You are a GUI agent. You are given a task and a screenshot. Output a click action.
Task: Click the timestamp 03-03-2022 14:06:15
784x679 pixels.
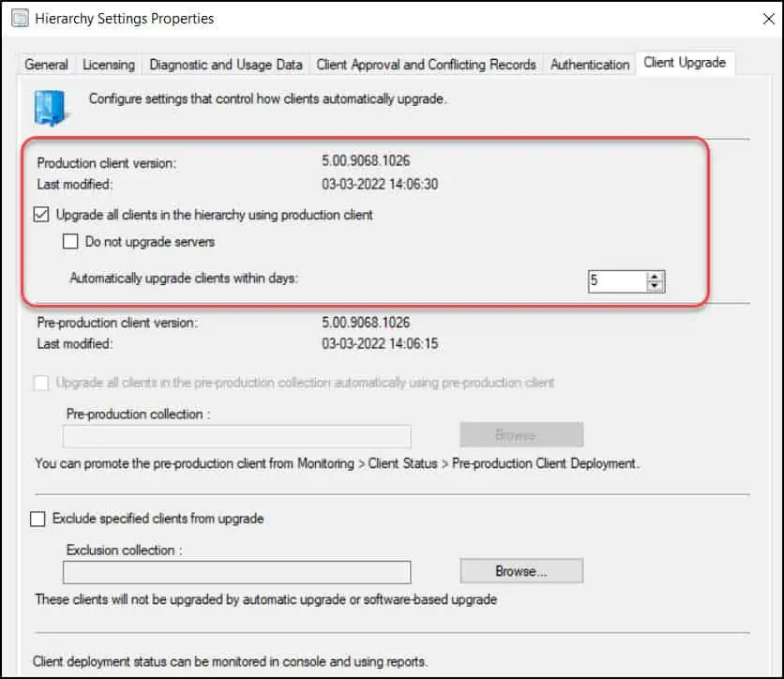click(380, 343)
